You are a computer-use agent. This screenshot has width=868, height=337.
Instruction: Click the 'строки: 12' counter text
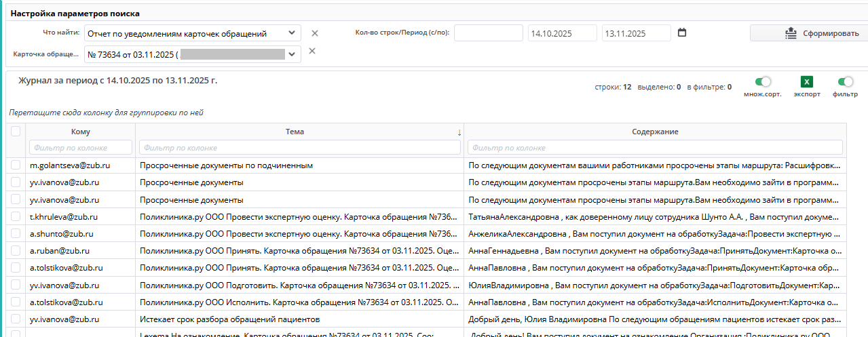point(614,87)
